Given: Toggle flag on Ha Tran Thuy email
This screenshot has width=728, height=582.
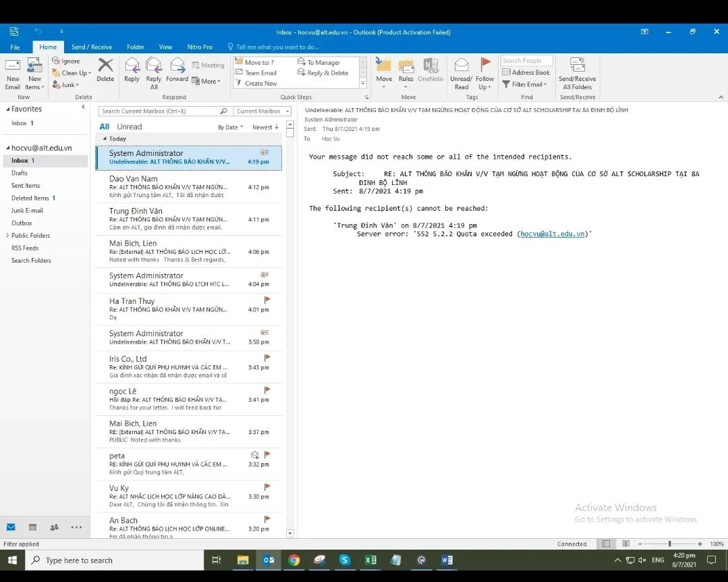Looking at the screenshot, I should point(267,300).
